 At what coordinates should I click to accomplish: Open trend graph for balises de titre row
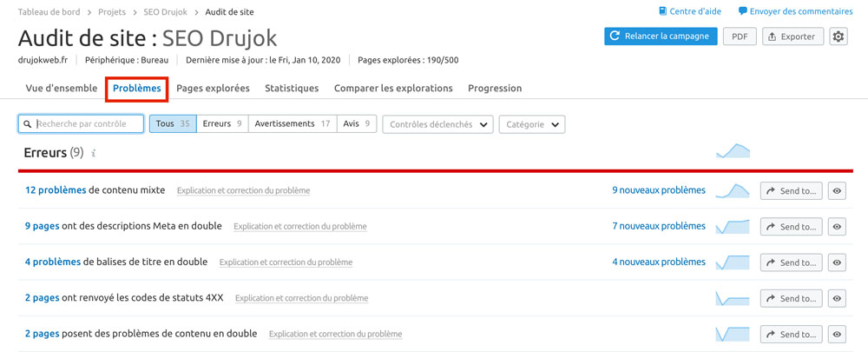click(x=733, y=262)
